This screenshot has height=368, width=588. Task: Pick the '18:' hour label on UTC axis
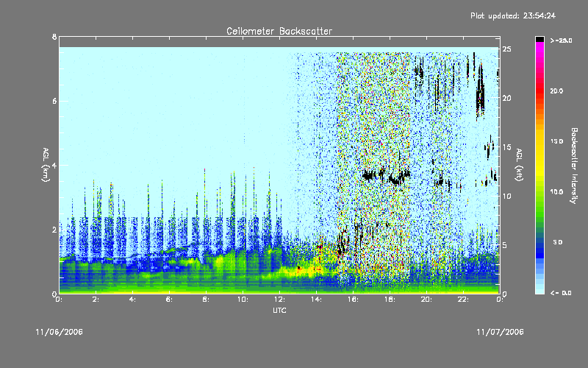coord(390,300)
